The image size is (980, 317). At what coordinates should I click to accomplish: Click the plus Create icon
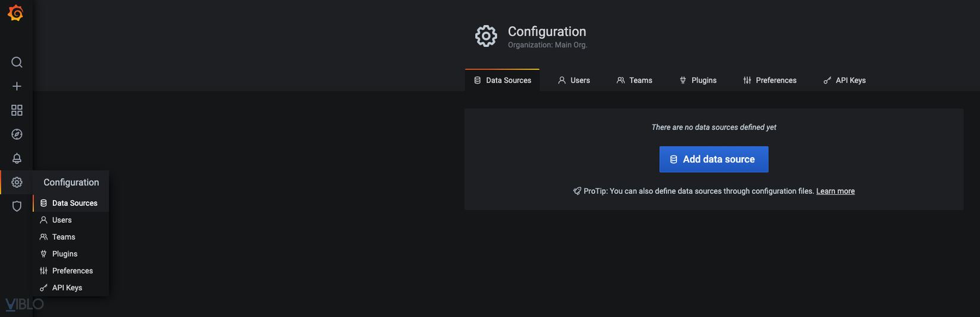point(17,86)
